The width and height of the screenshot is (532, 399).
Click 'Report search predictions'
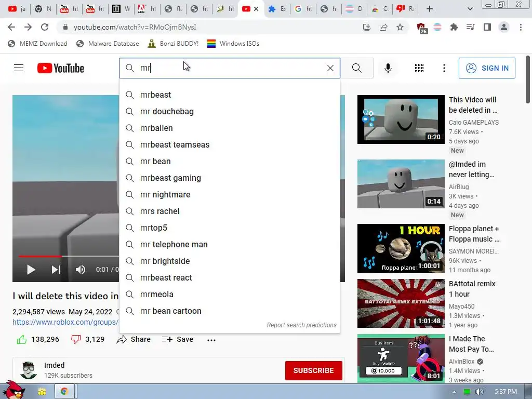[x=302, y=325]
